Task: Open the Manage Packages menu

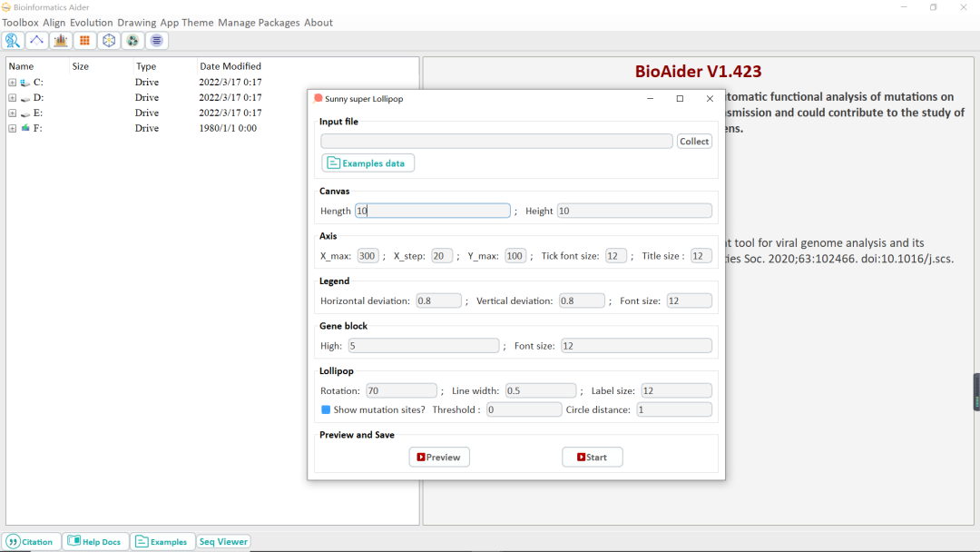Action: coord(259,23)
